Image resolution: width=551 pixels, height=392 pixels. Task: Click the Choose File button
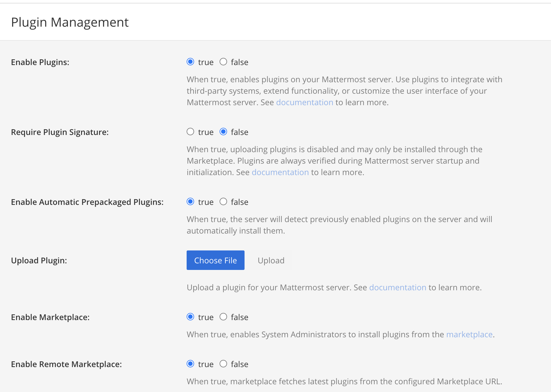(x=215, y=260)
